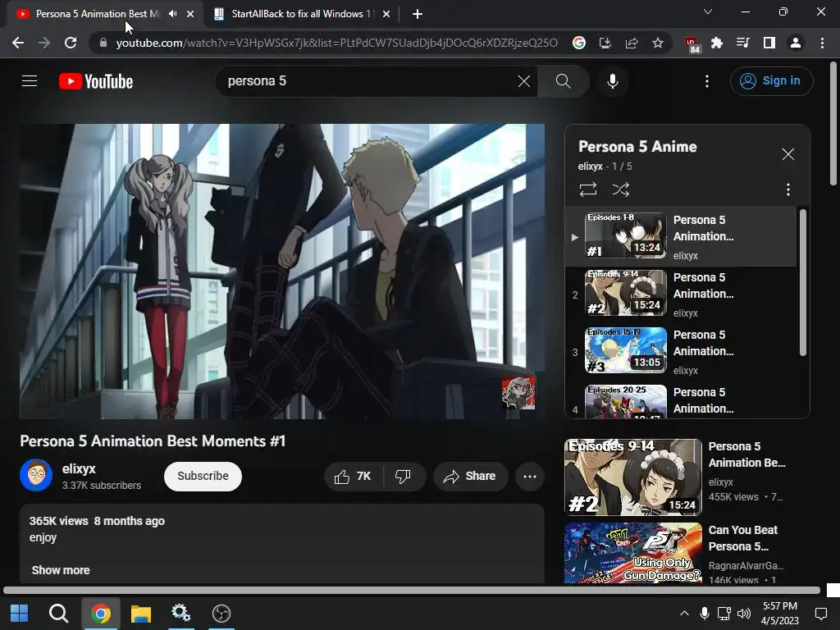Open recommended video Episodes 9-14 thumbnail
This screenshot has height=630, width=840.
point(632,477)
